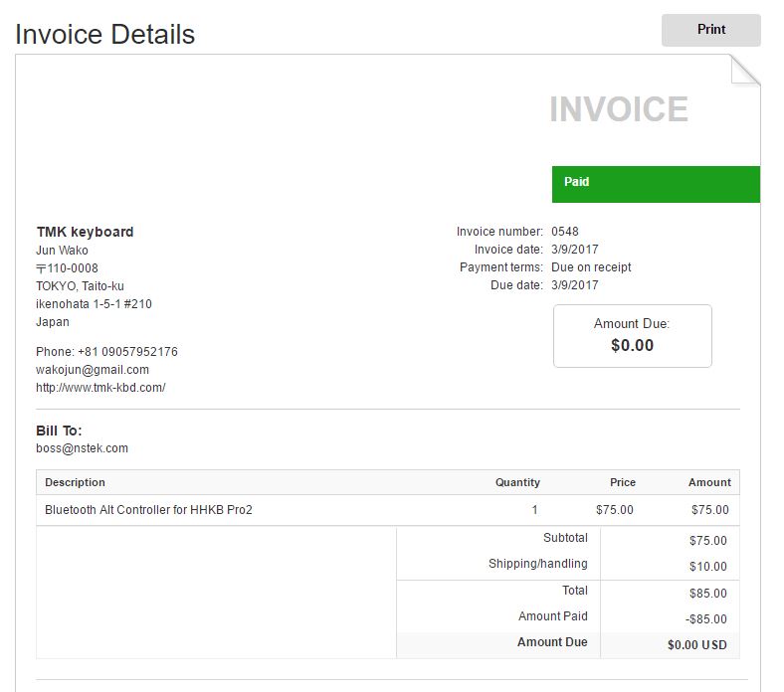Click the Amount column header
This screenshot has height=692, width=784.
click(x=709, y=482)
